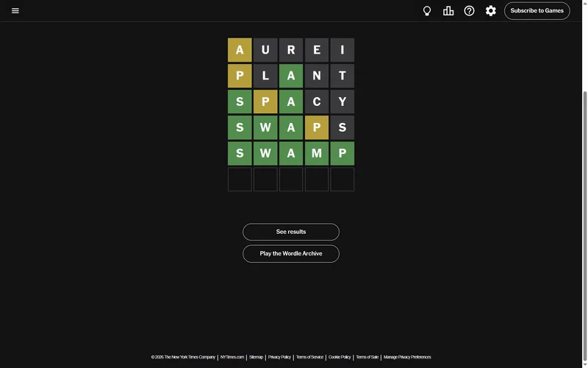Image resolution: width=588 pixels, height=368 pixels.
Task: Click the gray C tile in SPACY row
Action: click(x=317, y=102)
